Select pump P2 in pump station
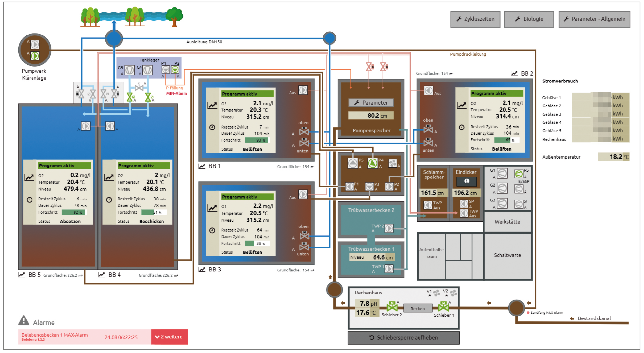The width and height of the screenshot is (644, 353). [389, 186]
